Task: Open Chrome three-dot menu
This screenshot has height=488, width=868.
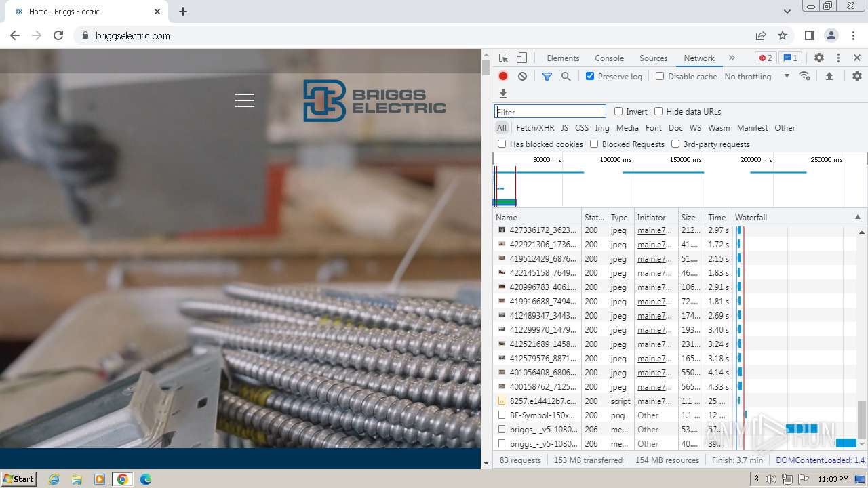Action: (853, 35)
